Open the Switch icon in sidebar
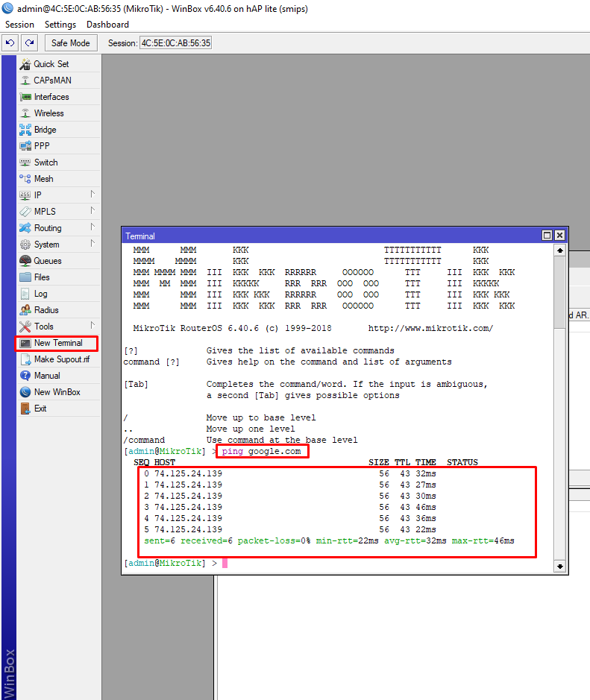This screenshot has height=700, width=590. tap(25, 163)
